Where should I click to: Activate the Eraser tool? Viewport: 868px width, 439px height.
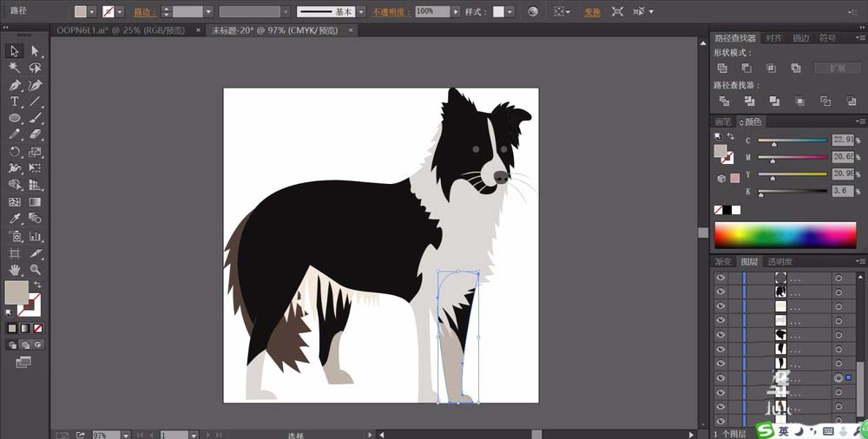36,134
